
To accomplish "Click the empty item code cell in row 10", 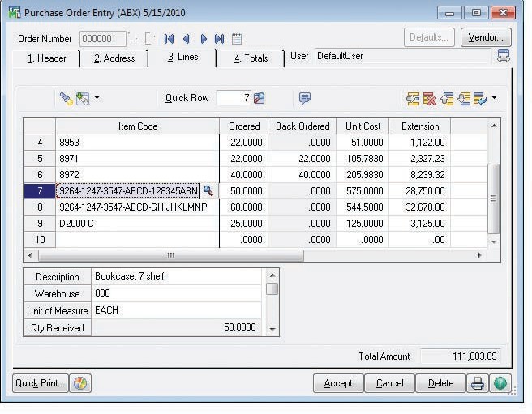I will tap(137, 240).
